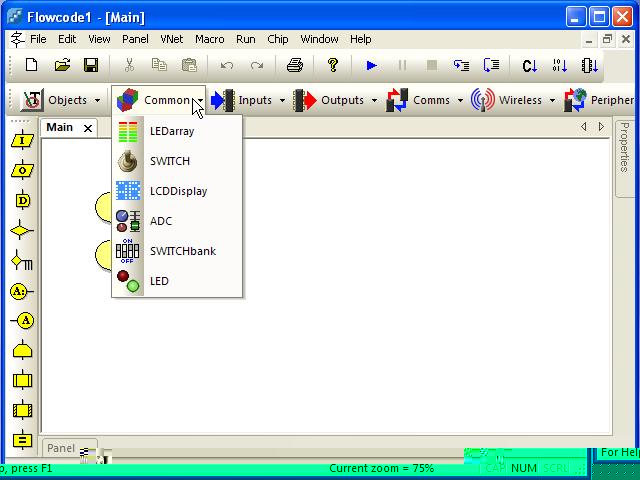The image size is (640, 480).
Task: Stop the simulation
Action: tap(432, 65)
